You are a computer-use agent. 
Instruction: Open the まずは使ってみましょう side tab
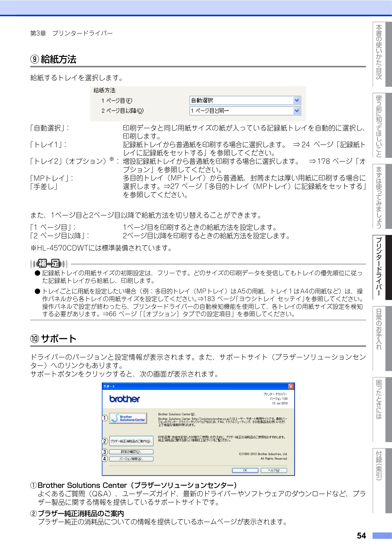tap(382, 196)
